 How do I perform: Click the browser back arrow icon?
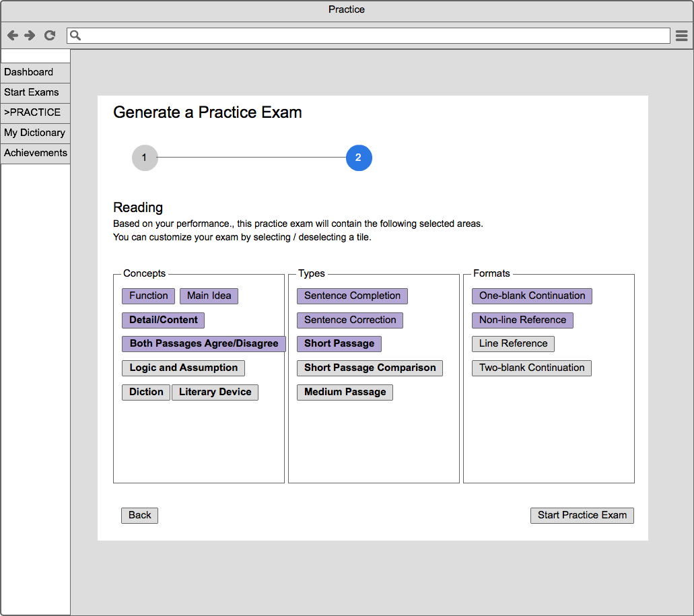point(13,36)
